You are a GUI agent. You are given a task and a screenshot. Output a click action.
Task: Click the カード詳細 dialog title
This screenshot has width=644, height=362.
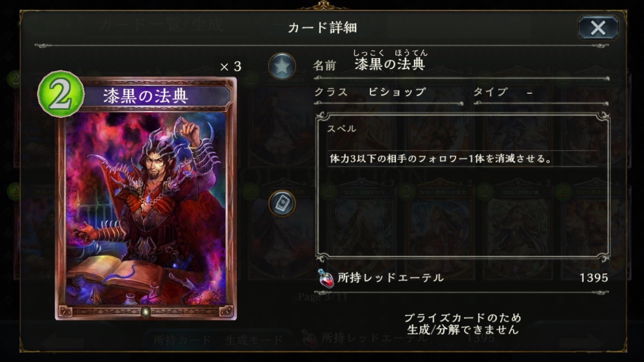point(322,28)
